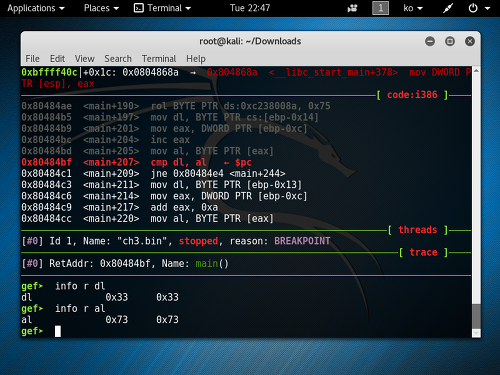The height and width of the screenshot is (375, 500).
Task: Click workspace switcher number 1
Action: click(380, 8)
